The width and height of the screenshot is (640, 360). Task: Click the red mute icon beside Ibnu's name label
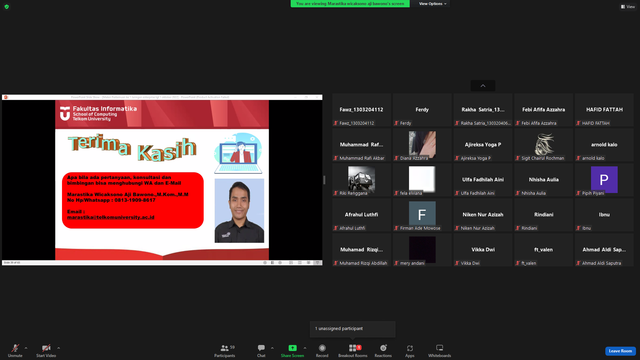578,228
